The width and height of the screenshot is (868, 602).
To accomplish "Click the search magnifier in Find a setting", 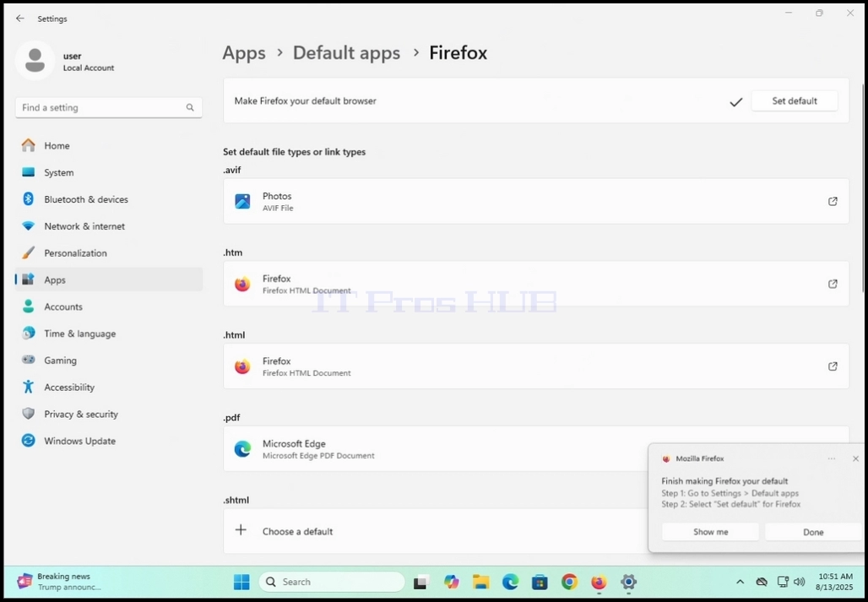I will (190, 107).
